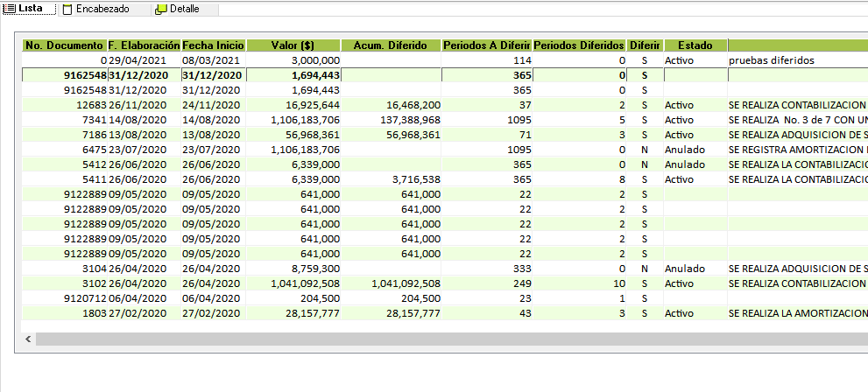This screenshot has height=392, width=868.
Task: Click the yellow Detalle tab icon
Action: pos(160,10)
